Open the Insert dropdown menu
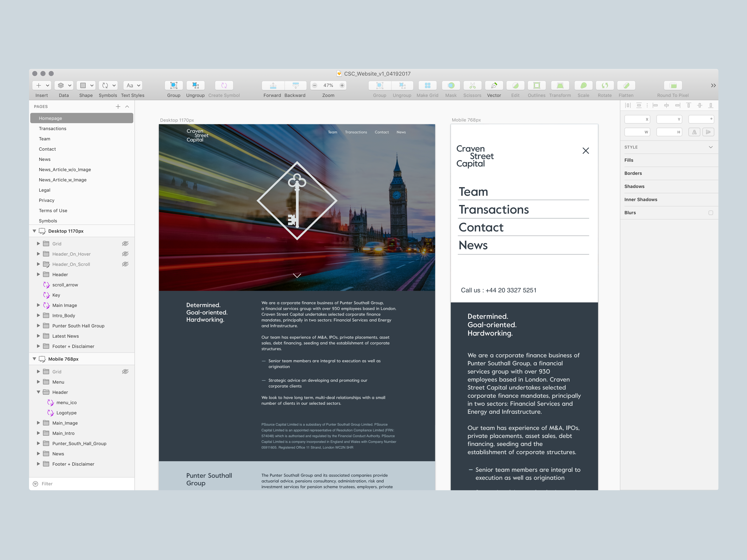Image resolution: width=747 pixels, height=560 pixels. [x=42, y=85]
